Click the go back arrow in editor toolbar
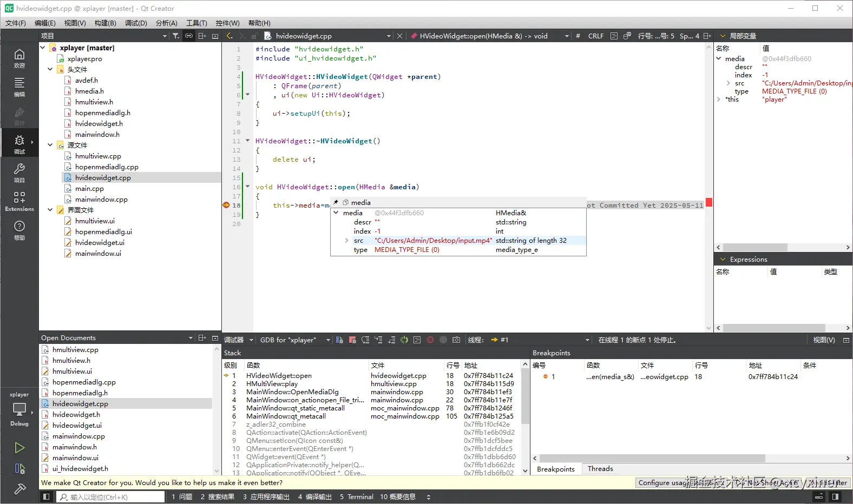Screen dimensions: 853x504 (229, 36)
